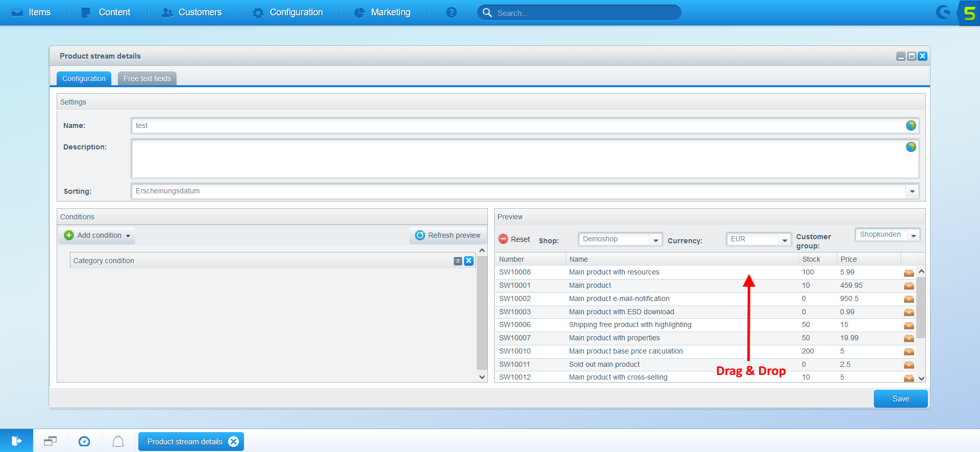The image size is (980, 452).
Task: Click the help question mark icon
Action: coord(451,12)
